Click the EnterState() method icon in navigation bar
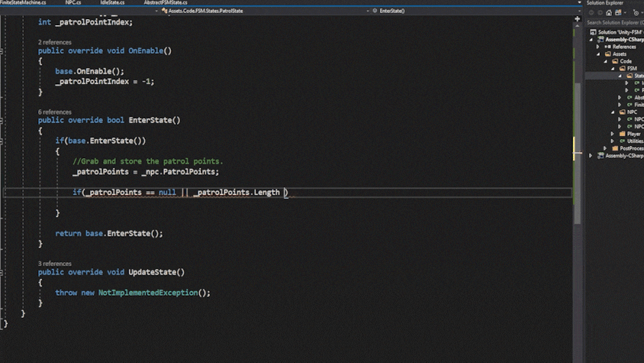This screenshot has width=644, height=363. pyautogui.click(x=376, y=10)
